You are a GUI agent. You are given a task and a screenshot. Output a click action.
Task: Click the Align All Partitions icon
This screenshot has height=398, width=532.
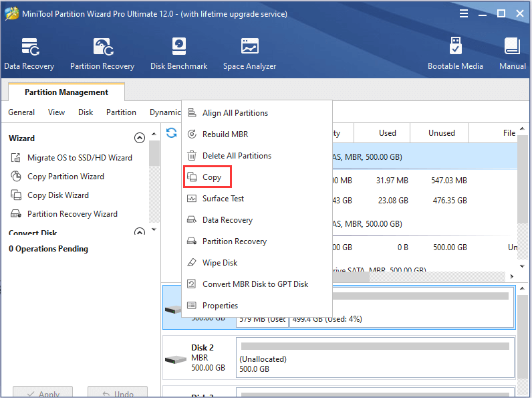(x=192, y=113)
